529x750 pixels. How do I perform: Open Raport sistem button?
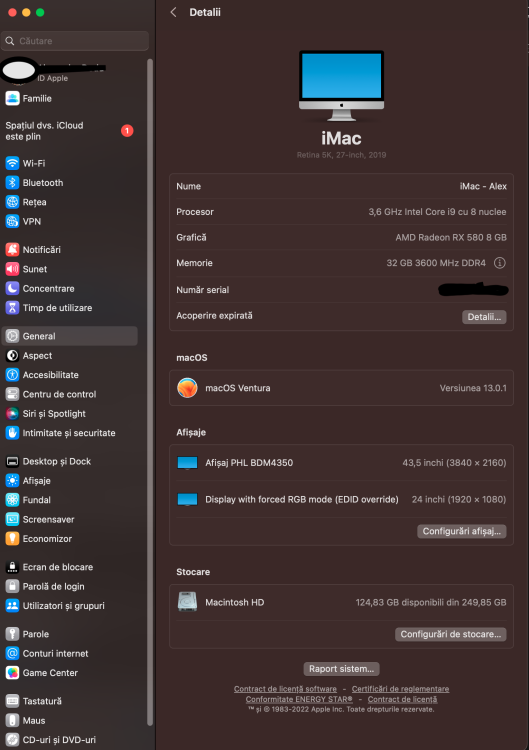pos(342,669)
